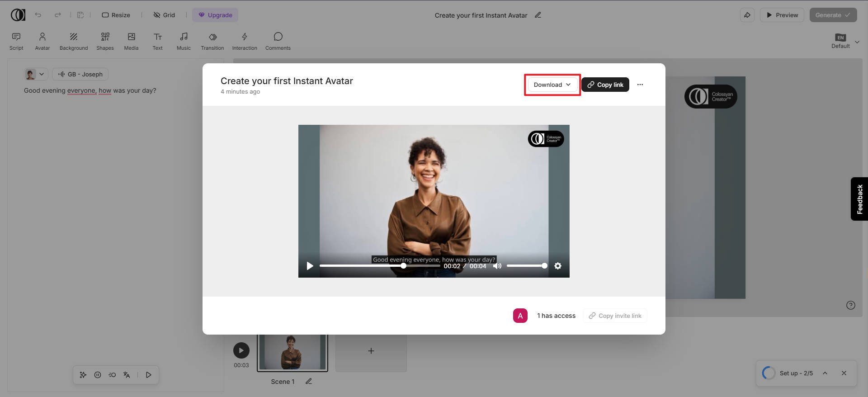Screen dimensions: 868x397
Task: Click the Colossyan logo in the top bar
Action: point(18,15)
